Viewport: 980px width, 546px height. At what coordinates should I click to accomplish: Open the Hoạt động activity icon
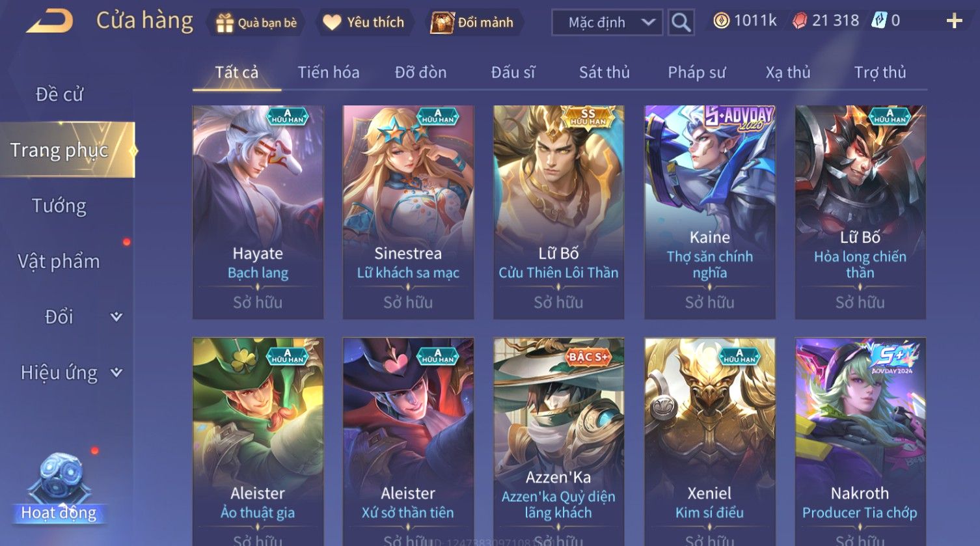(59, 488)
